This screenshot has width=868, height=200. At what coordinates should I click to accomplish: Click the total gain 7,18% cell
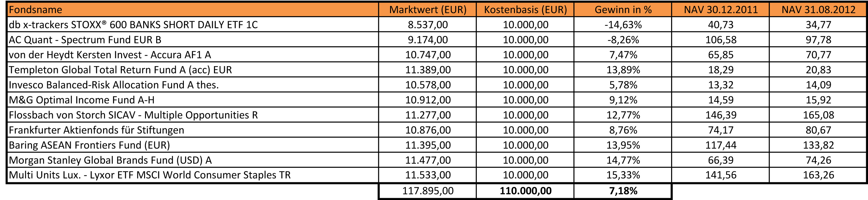tap(623, 191)
